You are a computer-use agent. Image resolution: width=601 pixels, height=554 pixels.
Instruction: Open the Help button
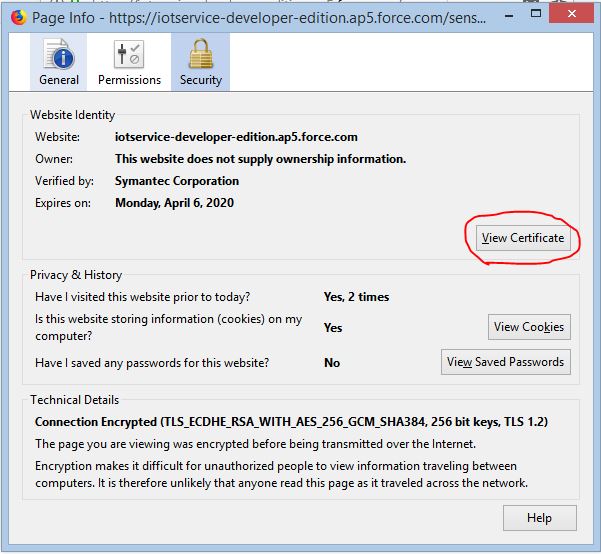click(539, 518)
